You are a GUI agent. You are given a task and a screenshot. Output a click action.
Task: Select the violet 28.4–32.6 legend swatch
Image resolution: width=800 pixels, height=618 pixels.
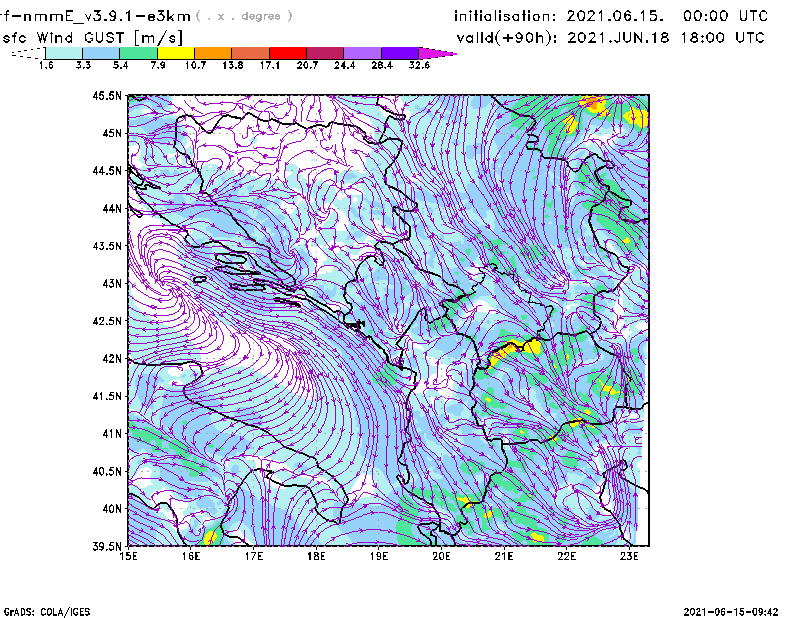point(400,53)
